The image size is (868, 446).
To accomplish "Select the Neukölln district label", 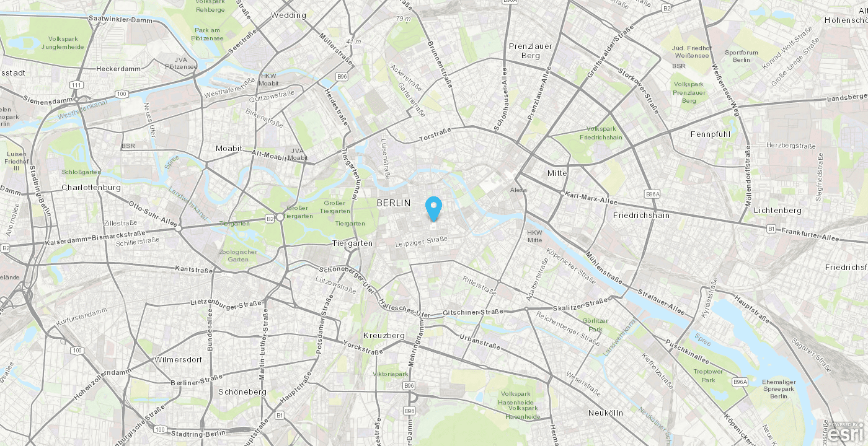I will 606,413.
